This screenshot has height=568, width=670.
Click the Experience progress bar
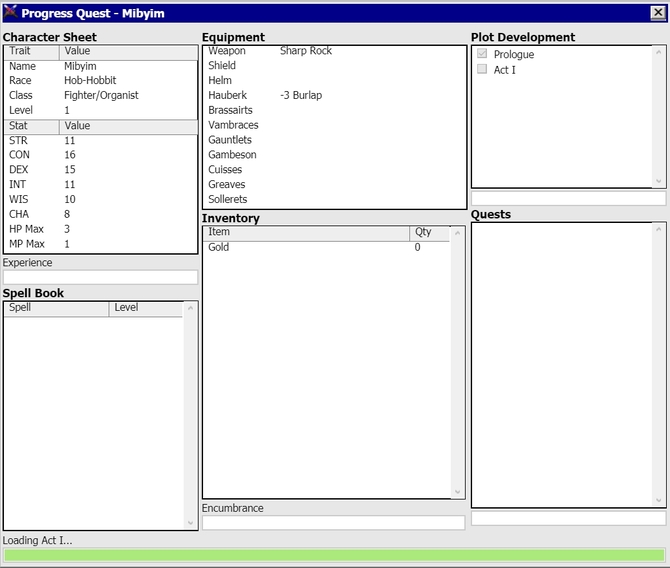click(100, 277)
